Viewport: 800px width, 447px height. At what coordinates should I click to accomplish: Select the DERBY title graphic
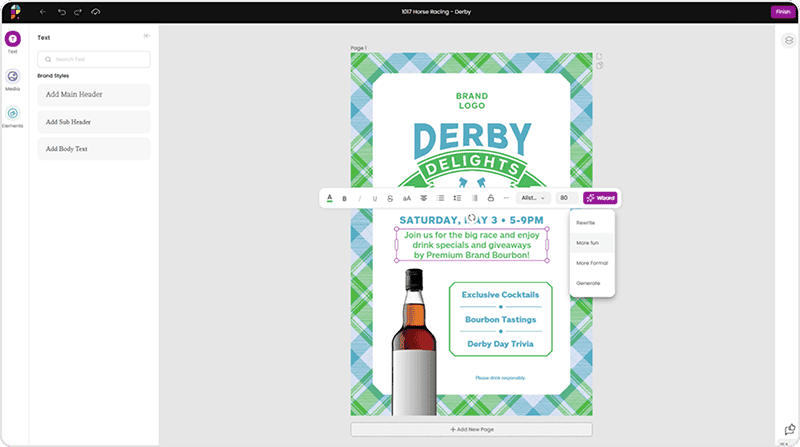tap(472, 138)
